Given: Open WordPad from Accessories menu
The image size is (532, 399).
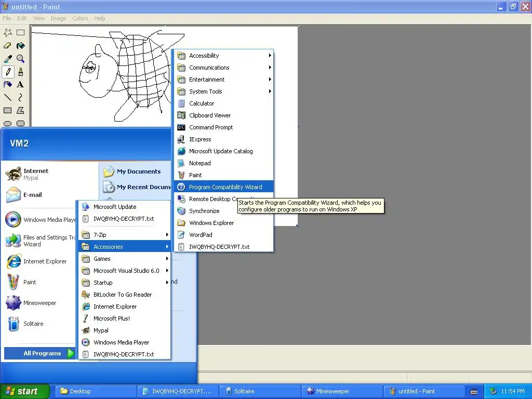Looking at the screenshot, I should [223, 235].
